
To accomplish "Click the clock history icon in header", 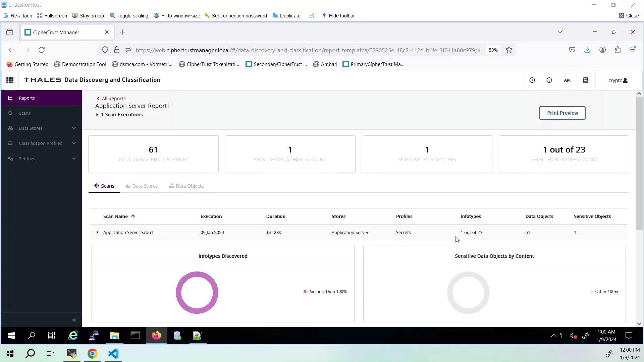I will (532, 80).
